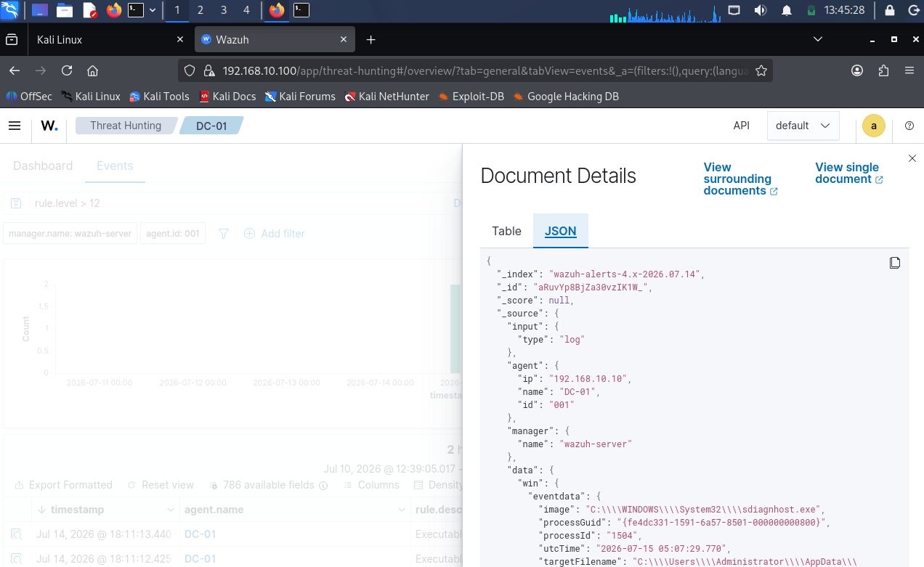Open the Kali NetHunter bookmark

[387, 96]
